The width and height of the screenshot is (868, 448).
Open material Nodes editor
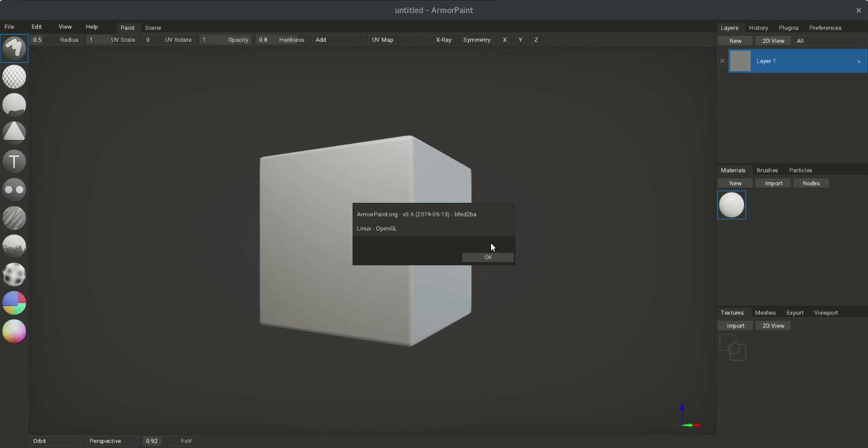[812, 183]
